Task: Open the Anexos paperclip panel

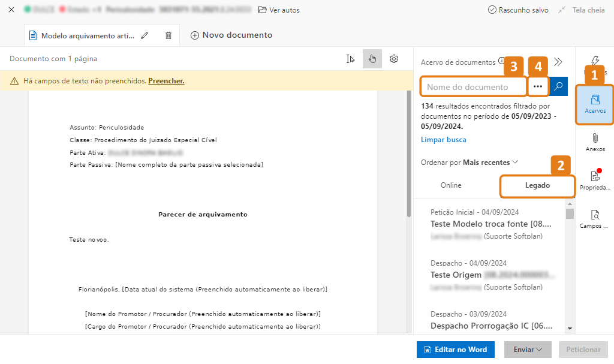Action: tap(595, 143)
